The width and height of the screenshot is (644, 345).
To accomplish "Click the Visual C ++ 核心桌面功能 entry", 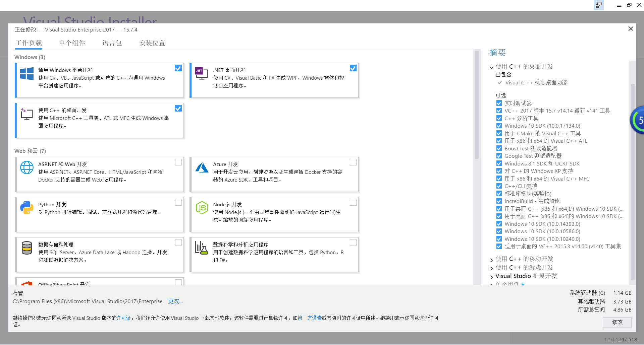I will click(536, 82).
